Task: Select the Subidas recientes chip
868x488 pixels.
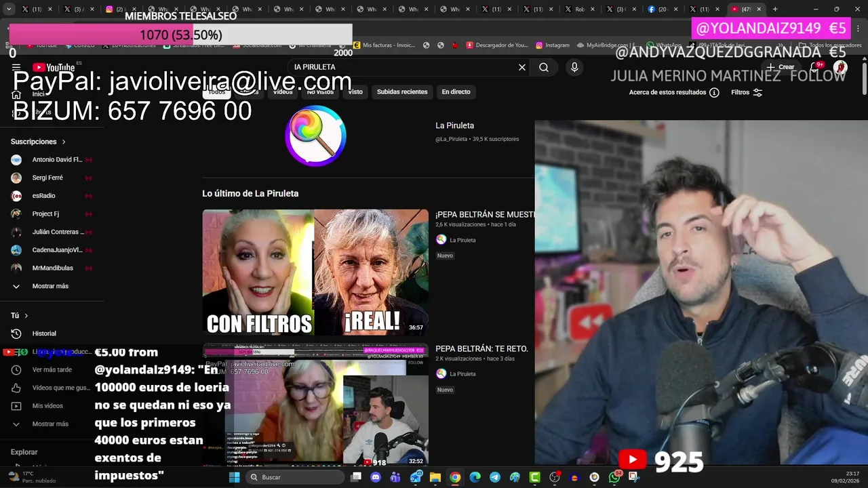Action: pos(402,91)
